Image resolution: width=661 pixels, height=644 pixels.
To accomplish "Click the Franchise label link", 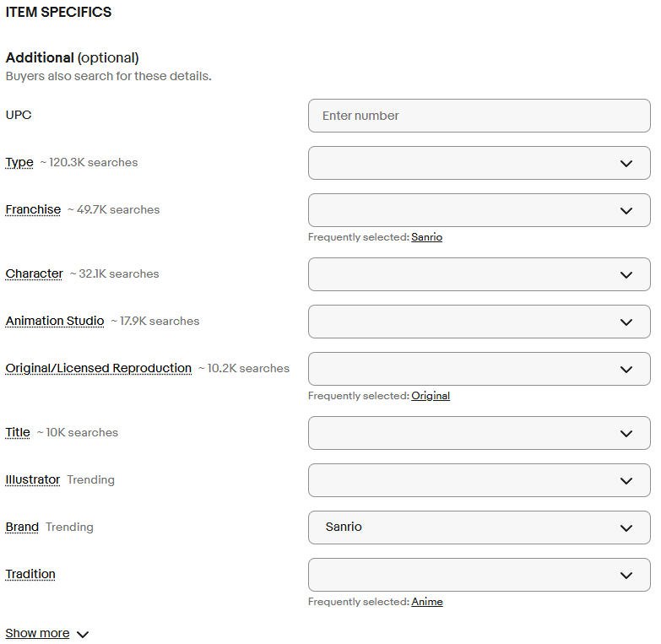I will pos(33,209).
